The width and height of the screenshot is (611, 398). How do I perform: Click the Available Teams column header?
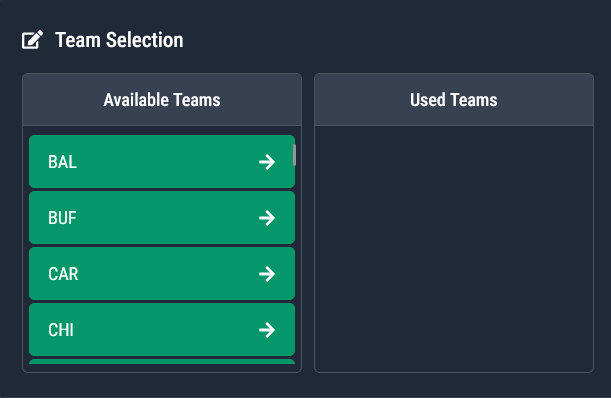click(x=162, y=100)
